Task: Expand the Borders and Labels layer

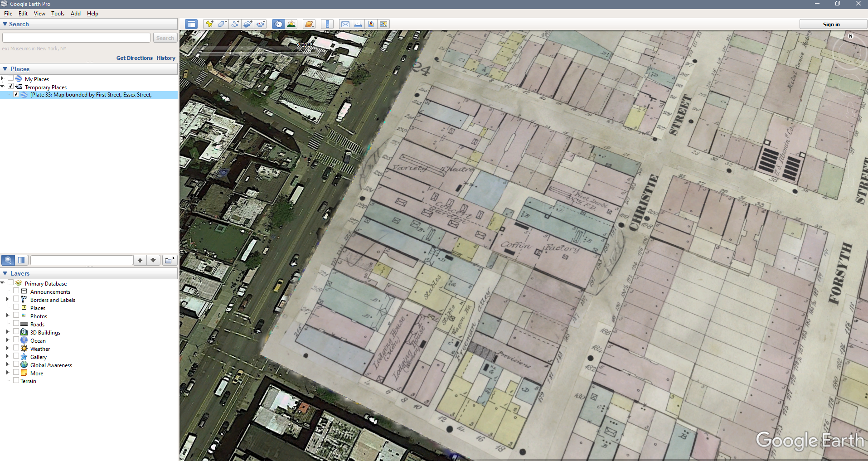Action: [x=7, y=300]
